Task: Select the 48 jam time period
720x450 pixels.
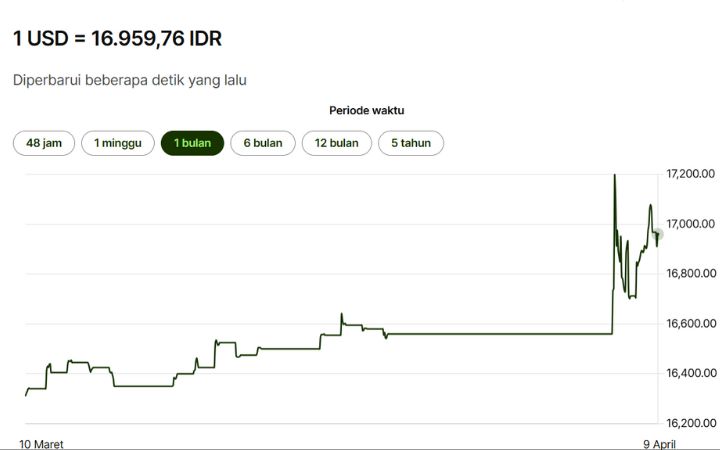Action: [44, 143]
